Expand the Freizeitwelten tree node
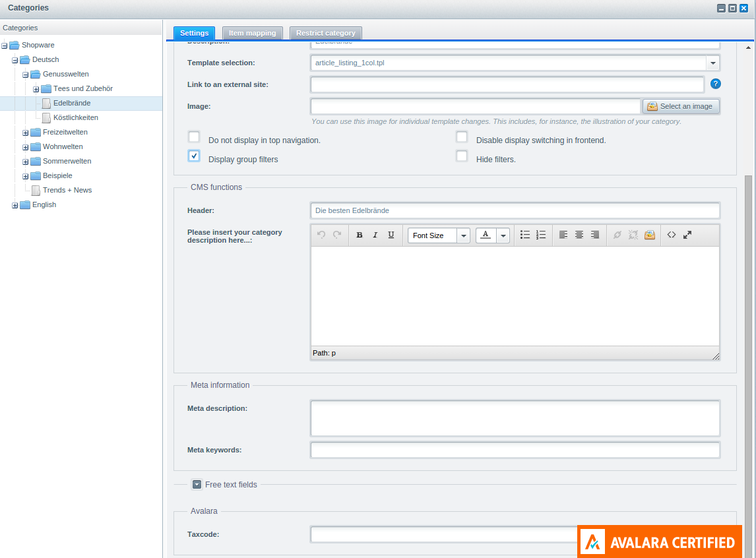The height and width of the screenshot is (558, 756). tap(26, 133)
